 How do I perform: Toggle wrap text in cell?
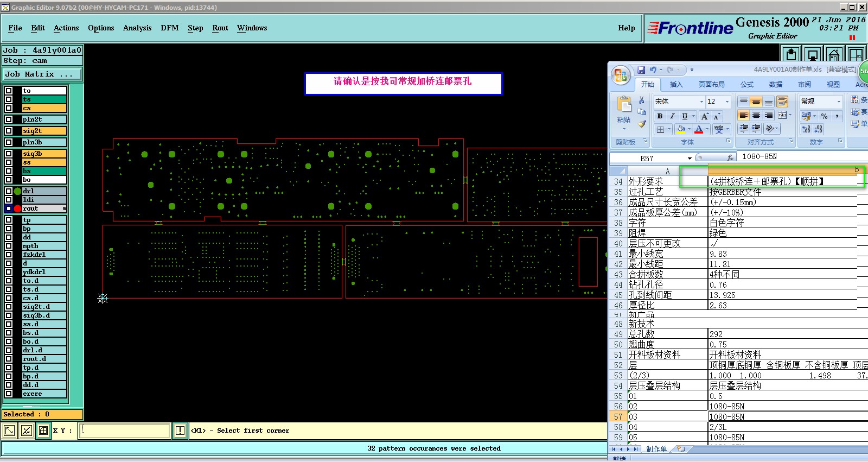[782, 102]
